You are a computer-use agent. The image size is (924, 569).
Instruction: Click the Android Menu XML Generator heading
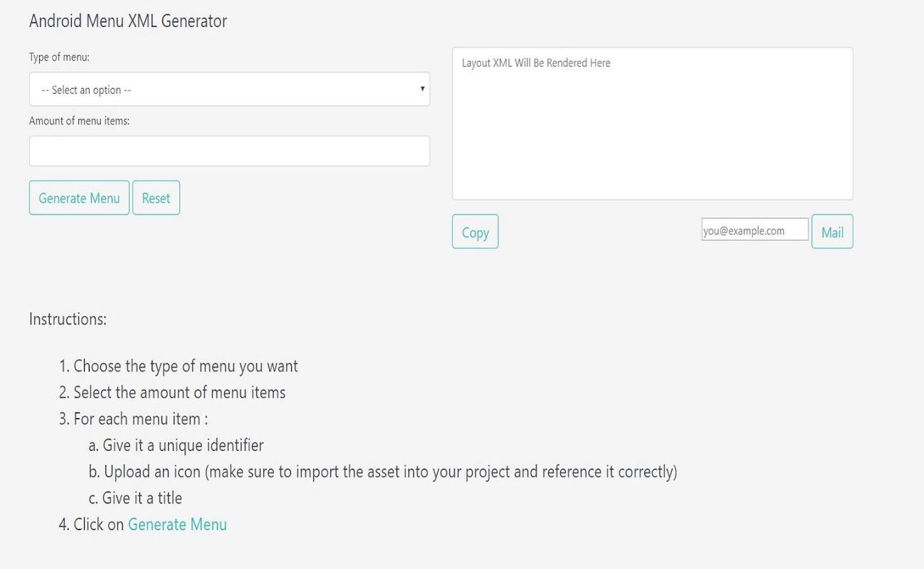click(x=128, y=21)
